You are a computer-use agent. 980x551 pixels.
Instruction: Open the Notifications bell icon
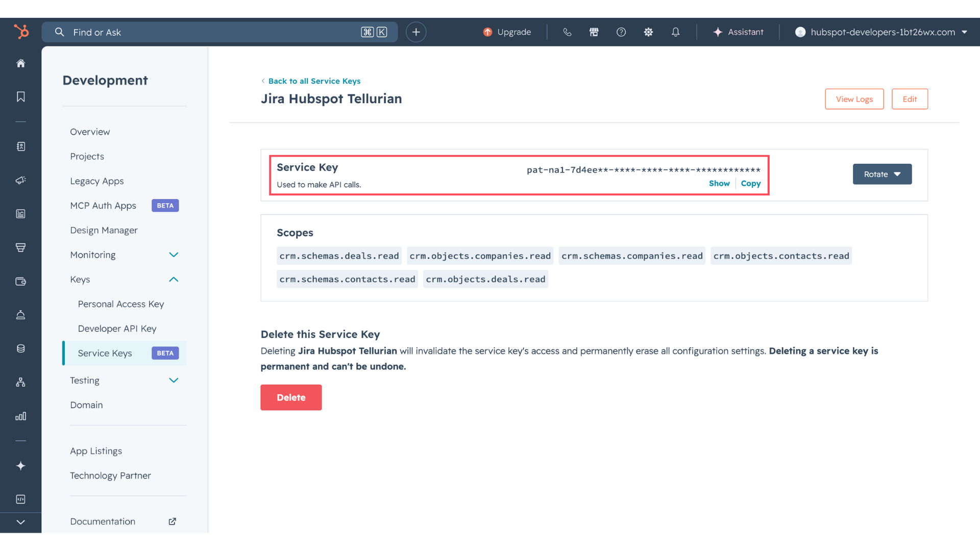(675, 32)
